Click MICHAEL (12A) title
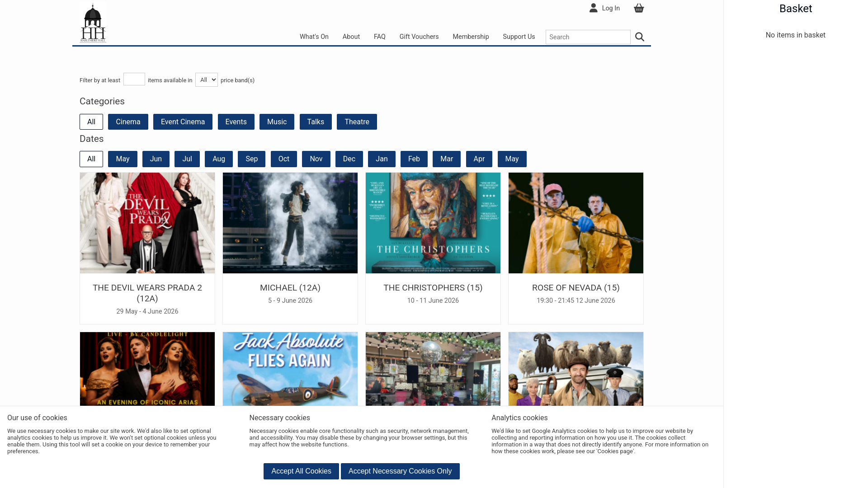Image resolution: width=868 pixels, height=488 pixels. tap(290, 288)
